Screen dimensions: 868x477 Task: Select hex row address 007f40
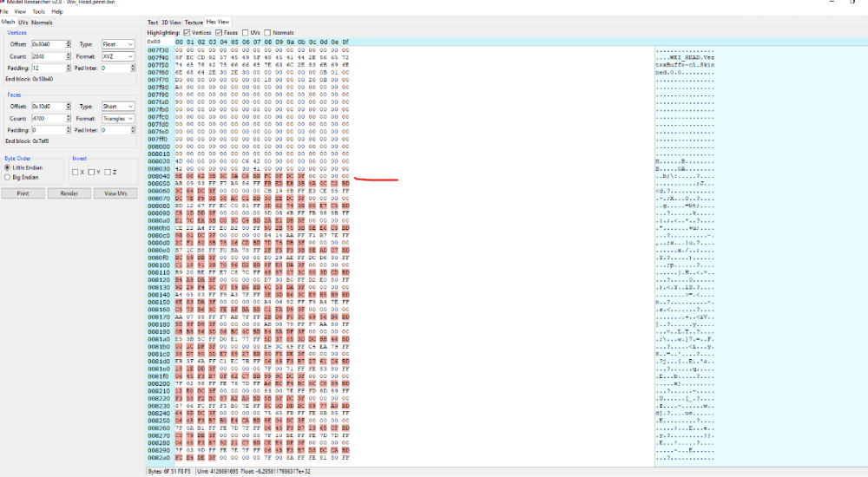(158, 57)
